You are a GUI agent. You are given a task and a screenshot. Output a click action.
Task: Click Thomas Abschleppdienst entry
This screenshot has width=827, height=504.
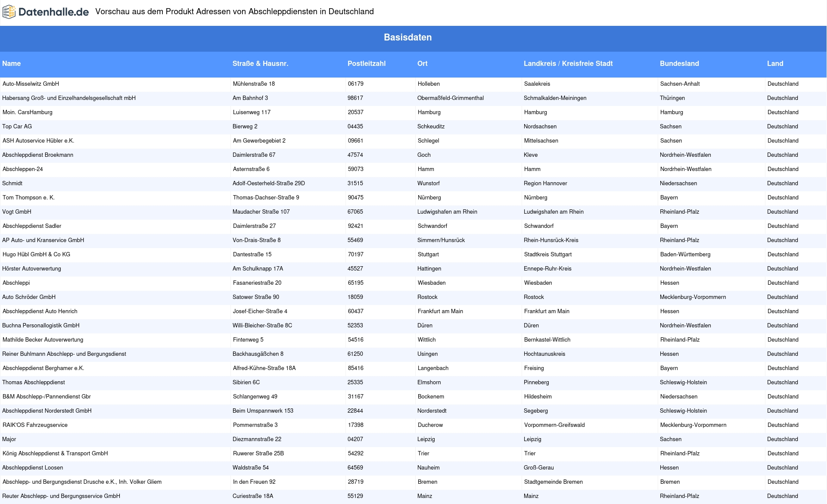coord(34,383)
